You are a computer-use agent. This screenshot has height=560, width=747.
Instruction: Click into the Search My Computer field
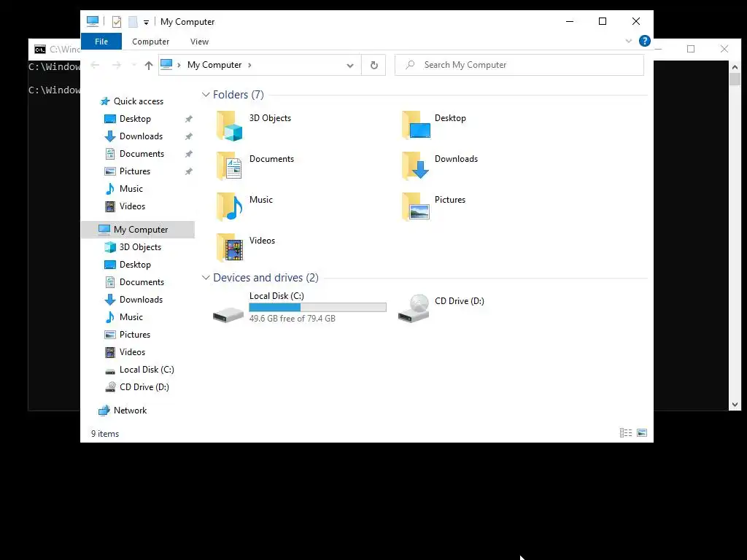pyautogui.click(x=519, y=65)
